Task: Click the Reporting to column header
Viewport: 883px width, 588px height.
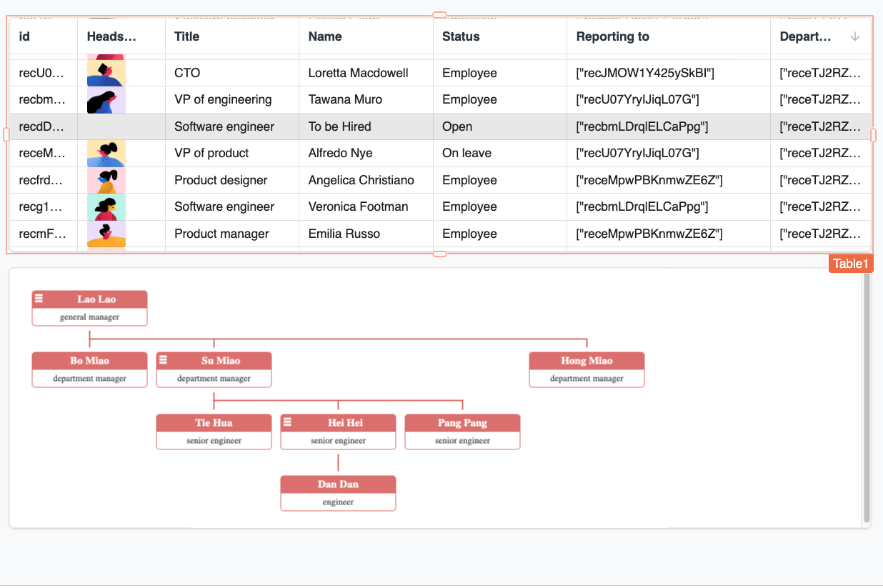Action: click(612, 36)
